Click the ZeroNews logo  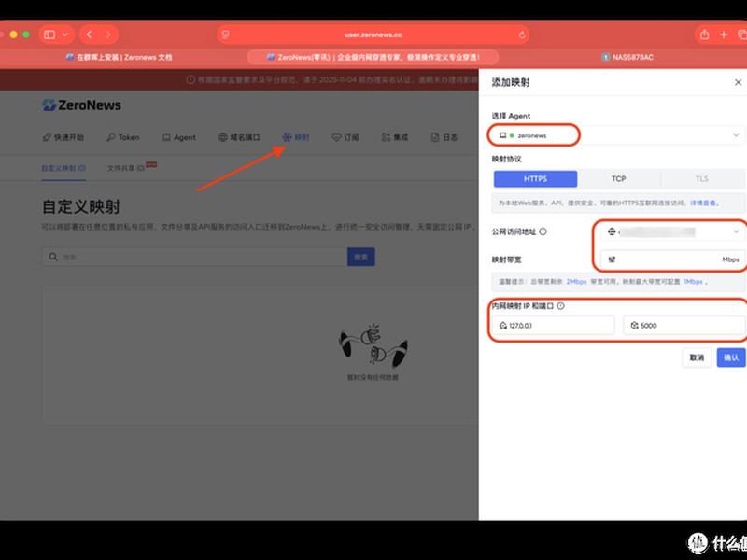(x=81, y=105)
